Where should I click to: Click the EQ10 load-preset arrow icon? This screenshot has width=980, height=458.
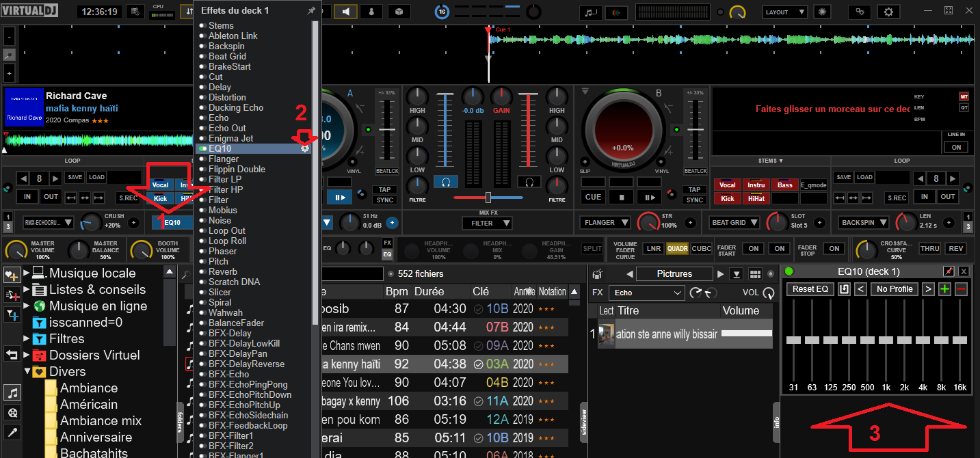point(845,289)
